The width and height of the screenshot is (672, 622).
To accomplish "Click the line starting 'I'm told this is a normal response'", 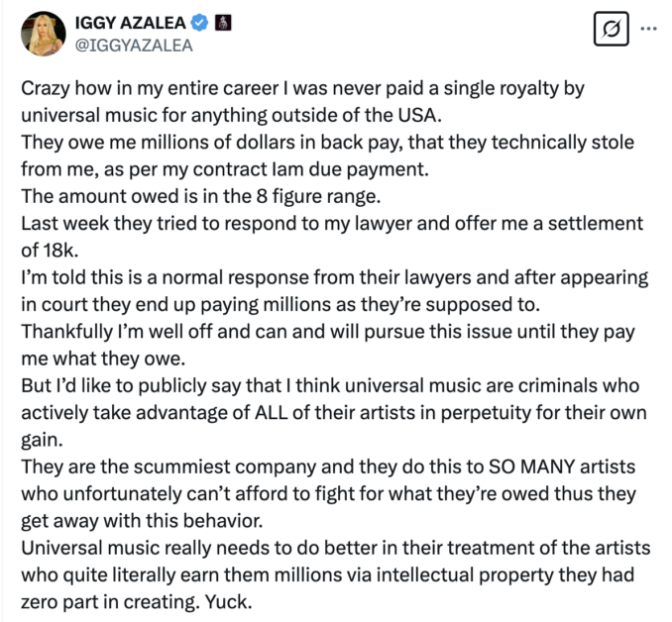I will tap(334, 277).
